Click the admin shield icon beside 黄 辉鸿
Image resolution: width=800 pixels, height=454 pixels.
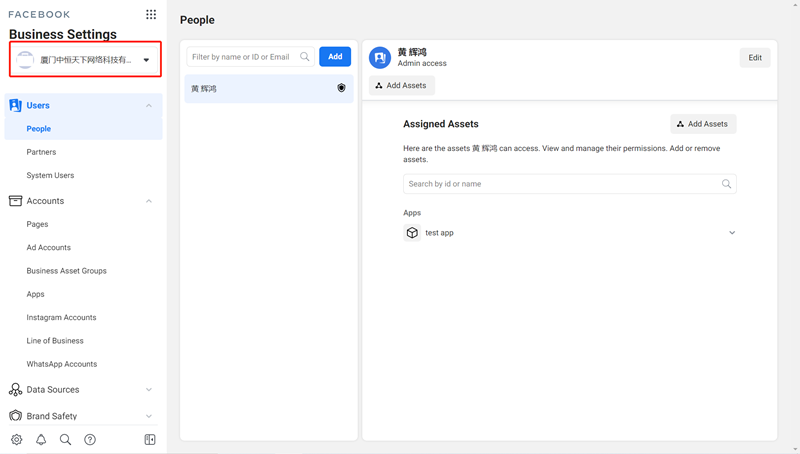(x=341, y=89)
